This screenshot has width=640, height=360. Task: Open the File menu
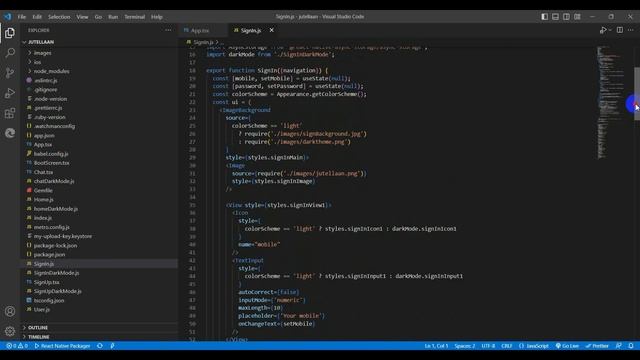pos(22,17)
